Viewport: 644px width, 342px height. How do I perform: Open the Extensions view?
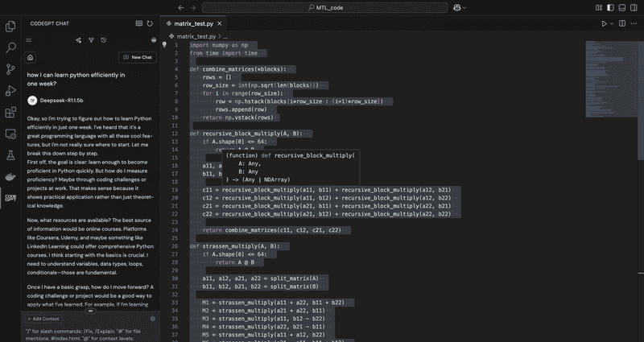(10, 113)
